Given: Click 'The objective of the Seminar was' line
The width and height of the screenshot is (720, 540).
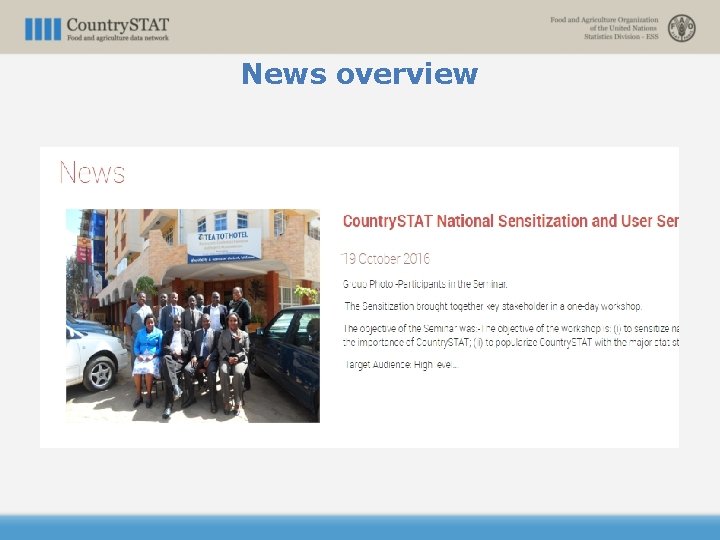Looking at the screenshot, I should pyautogui.click(x=511, y=328).
